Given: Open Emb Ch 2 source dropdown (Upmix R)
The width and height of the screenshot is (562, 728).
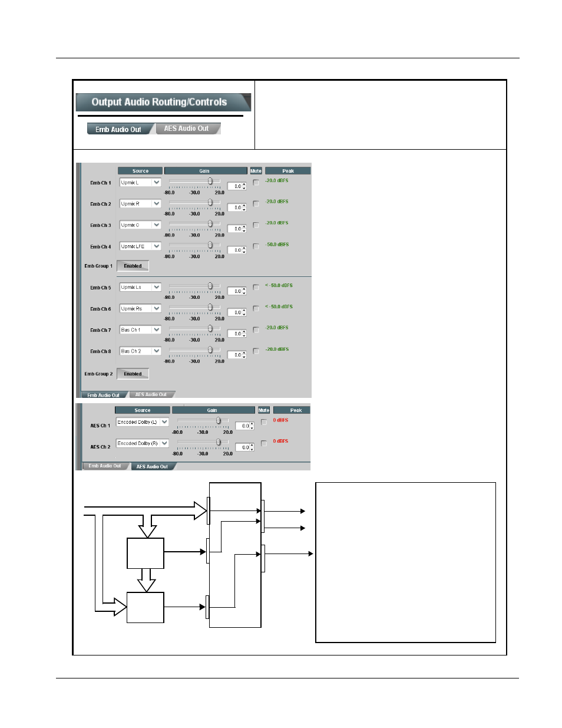Looking at the screenshot, I should 140,204.
